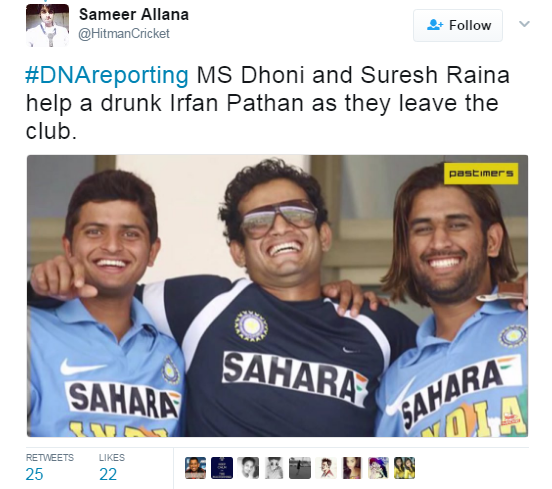Click the first liker avatar in the row
552x489 pixels.
(195, 468)
